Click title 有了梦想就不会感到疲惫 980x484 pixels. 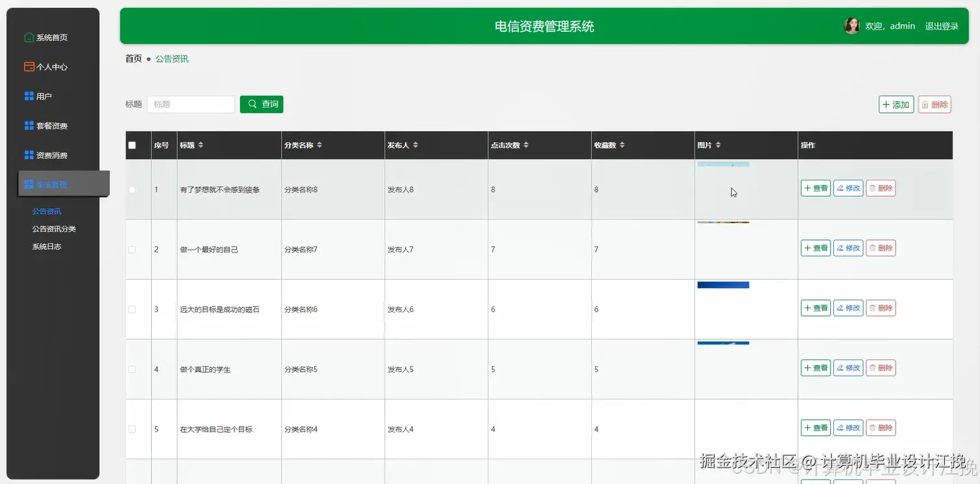(220, 189)
